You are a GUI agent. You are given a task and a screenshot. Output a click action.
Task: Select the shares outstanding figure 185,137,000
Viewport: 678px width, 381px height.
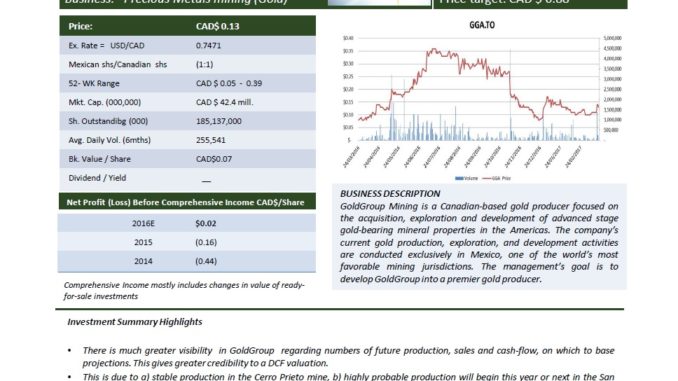tap(219, 121)
